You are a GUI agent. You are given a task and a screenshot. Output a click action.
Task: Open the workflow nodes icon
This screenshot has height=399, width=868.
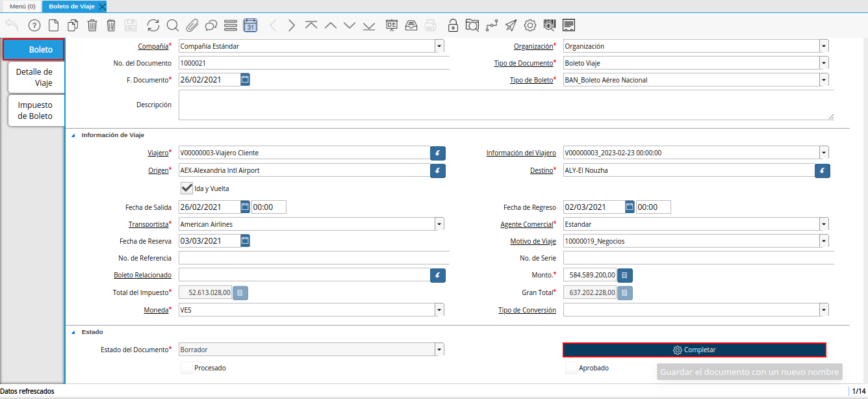click(492, 25)
